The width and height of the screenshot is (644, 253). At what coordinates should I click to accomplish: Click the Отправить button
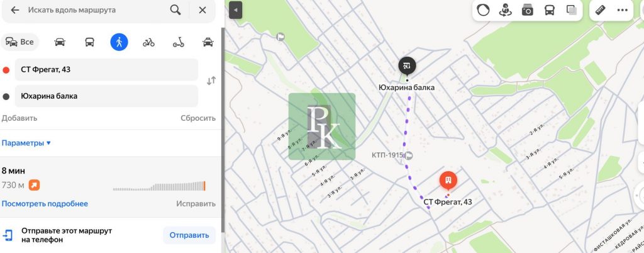coord(189,235)
